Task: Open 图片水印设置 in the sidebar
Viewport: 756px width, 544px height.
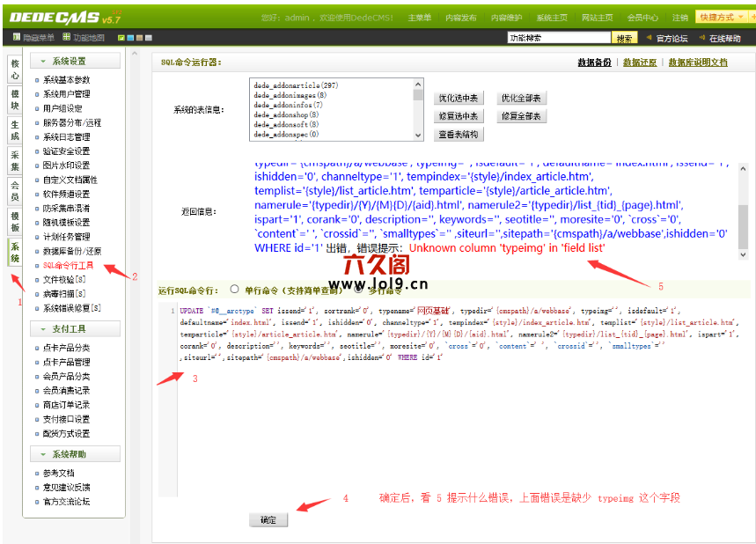Action: [67, 165]
